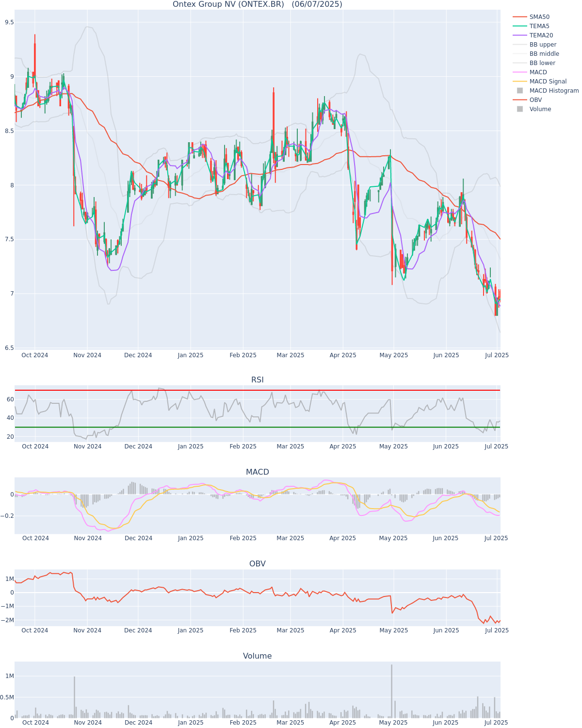Hide the BB middle trace in legend
Screen dimensions: 582x728
536,54
